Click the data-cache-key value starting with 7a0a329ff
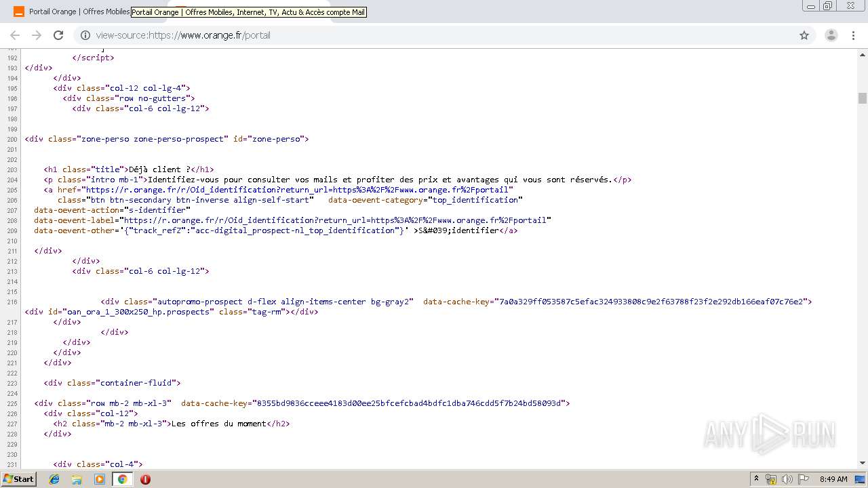Screen dimensions: 868x488 [x=651, y=302]
